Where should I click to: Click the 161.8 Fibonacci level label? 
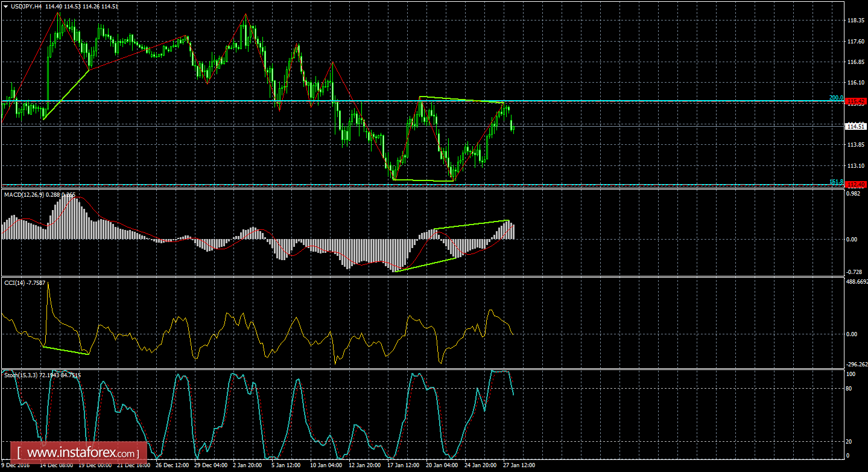[835, 181]
